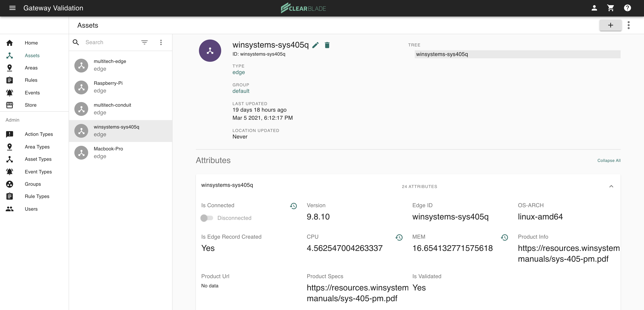
Task: Open the hamburger navigation menu
Action: pyautogui.click(x=12, y=8)
